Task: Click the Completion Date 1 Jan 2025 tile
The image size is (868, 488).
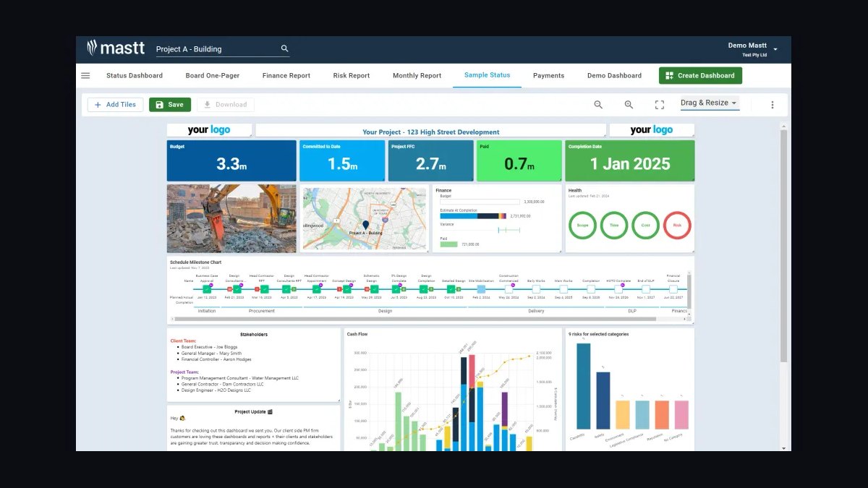Action: pyautogui.click(x=630, y=160)
